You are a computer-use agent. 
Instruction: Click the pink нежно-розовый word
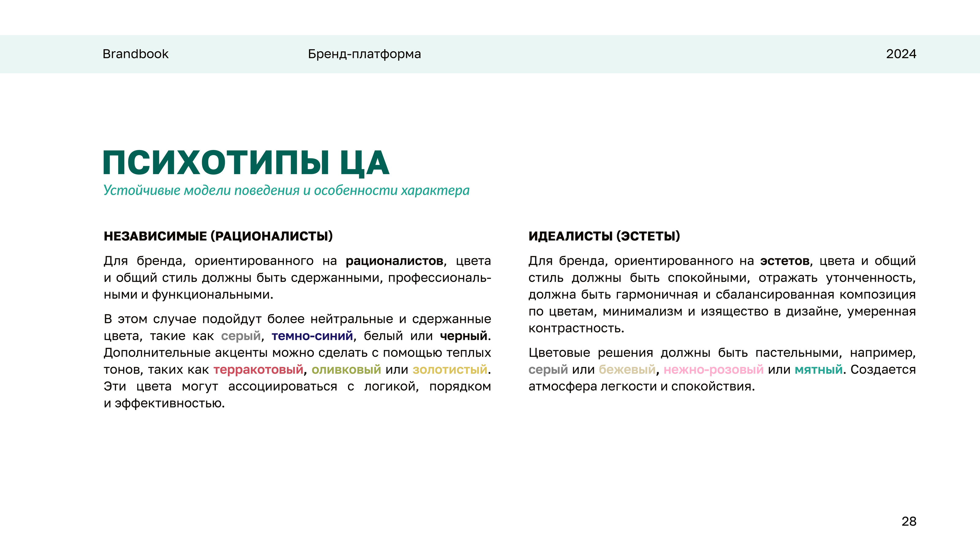[x=713, y=369]
